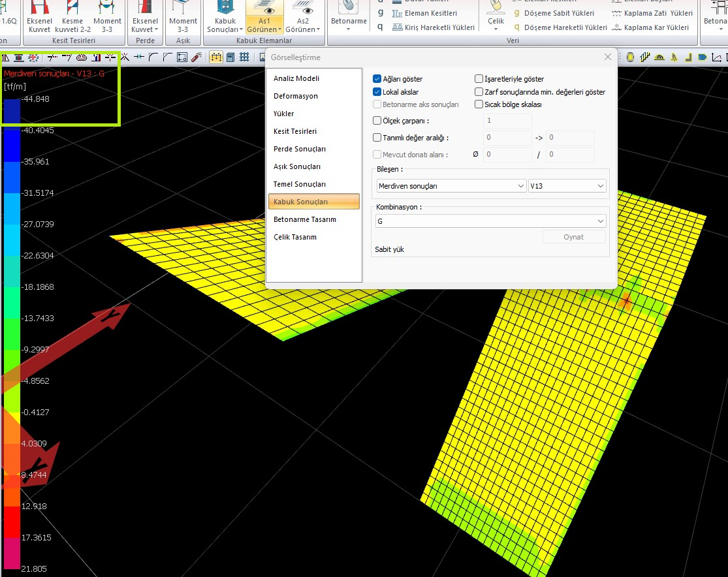Select Betonarme Tasarım in the list
Image resolution: width=728 pixels, height=577 pixels.
305,219
